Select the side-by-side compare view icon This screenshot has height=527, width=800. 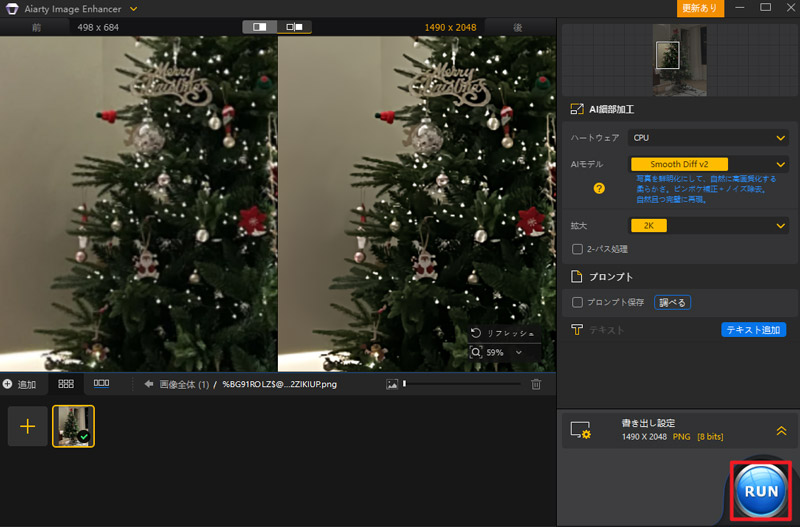click(294, 27)
